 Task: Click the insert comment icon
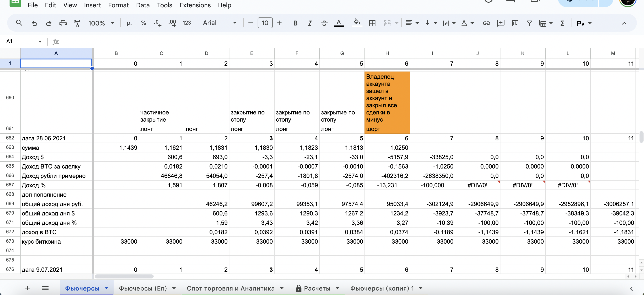(500, 23)
